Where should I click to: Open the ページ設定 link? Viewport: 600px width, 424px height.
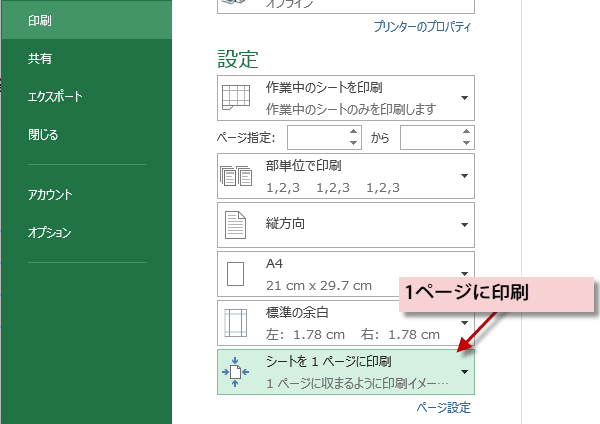pyautogui.click(x=444, y=408)
